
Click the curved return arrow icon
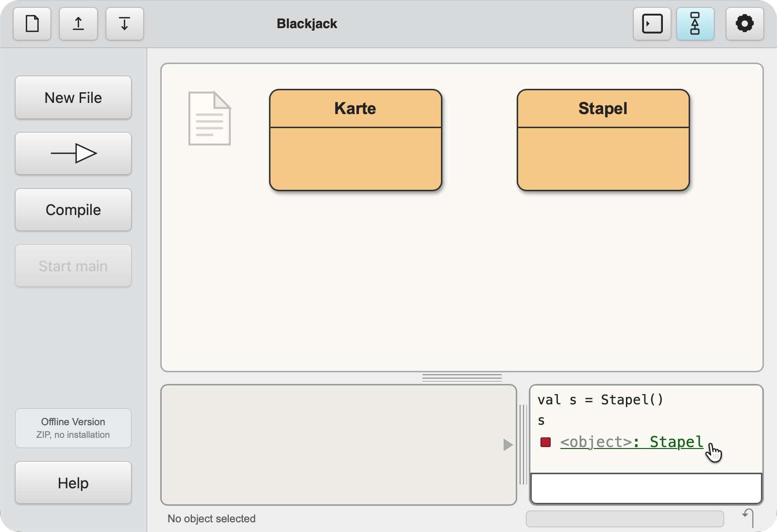point(748,518)
